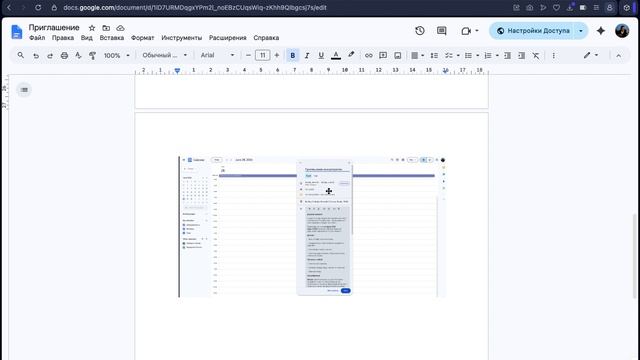Open version history clock icon

420,31
